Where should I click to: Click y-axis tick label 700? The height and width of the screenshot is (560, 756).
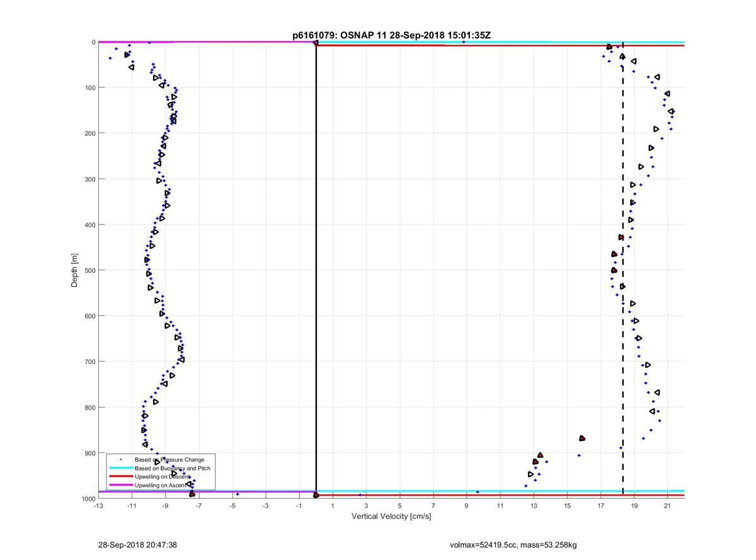pyautogui.click(x=89, y=362)
